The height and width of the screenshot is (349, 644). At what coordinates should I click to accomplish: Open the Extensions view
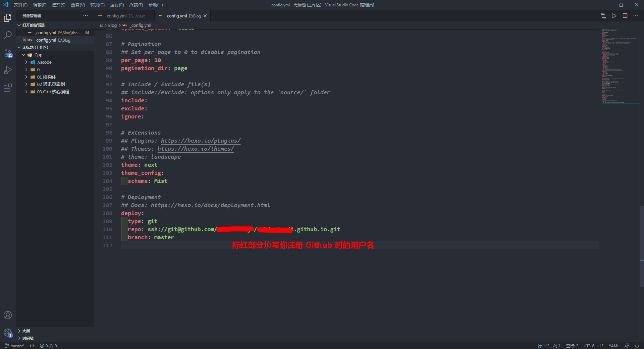click(x=8, y=88)
